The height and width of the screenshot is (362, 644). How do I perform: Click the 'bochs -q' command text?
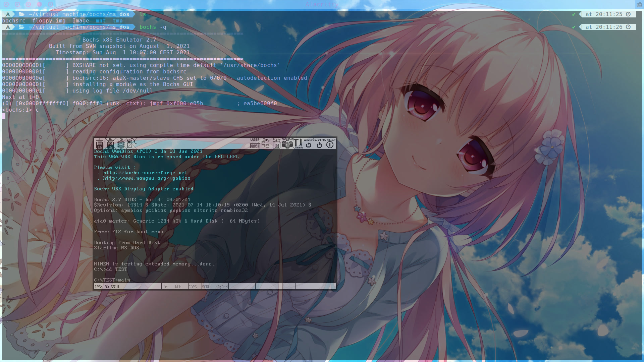pyautogui.click(x=153, y=27)
